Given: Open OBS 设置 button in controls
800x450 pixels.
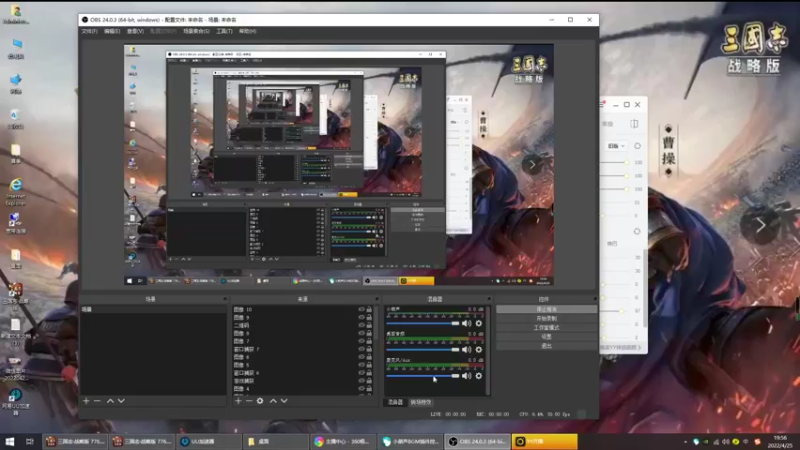Looking at the screenshot, I should point(546,337).
